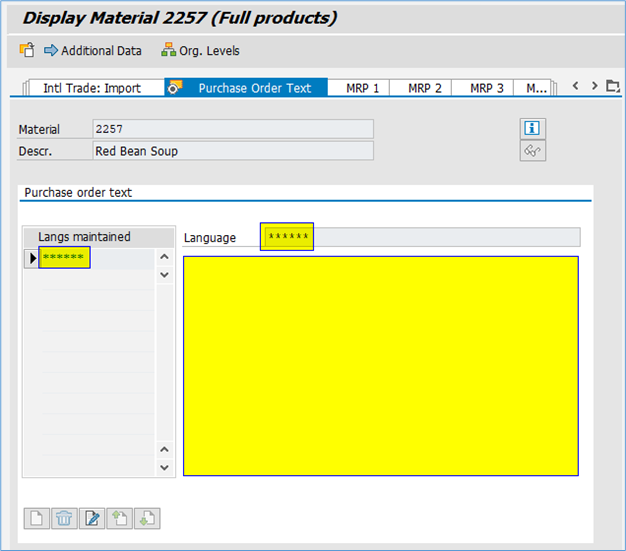Open Additional Data
This screenshot has width=626, height=551.
[x=93, y=51]
